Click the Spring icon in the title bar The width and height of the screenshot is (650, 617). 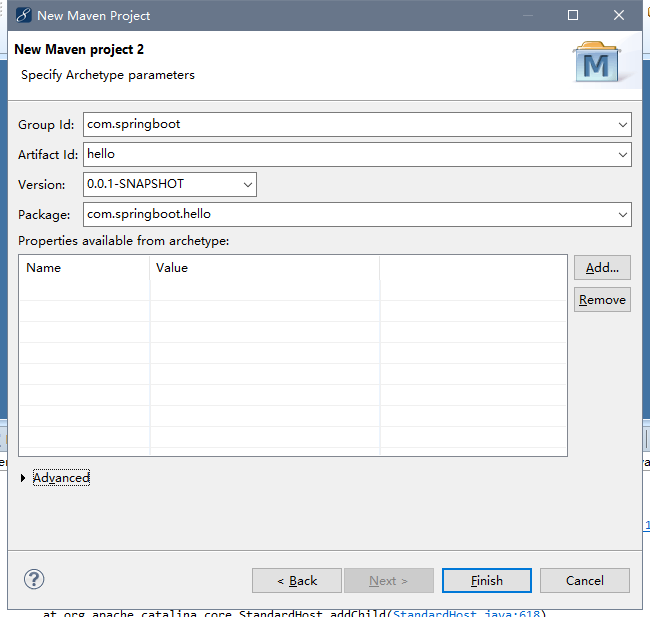[x=24, y=15]
